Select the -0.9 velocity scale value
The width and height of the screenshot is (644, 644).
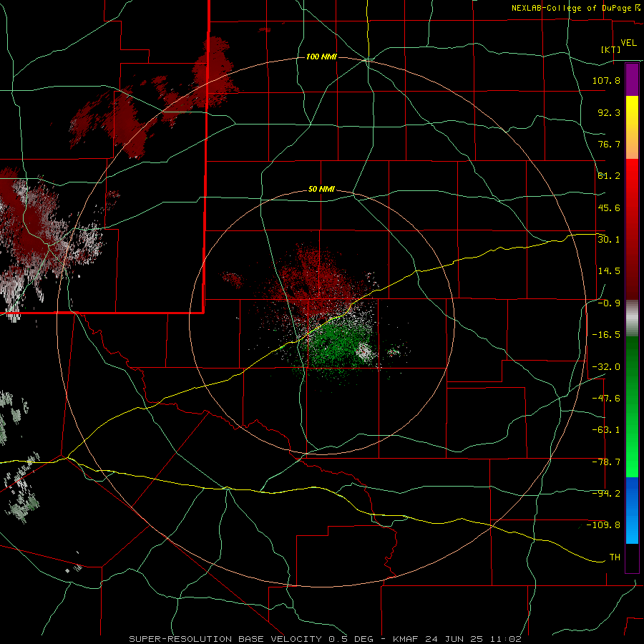609,303
